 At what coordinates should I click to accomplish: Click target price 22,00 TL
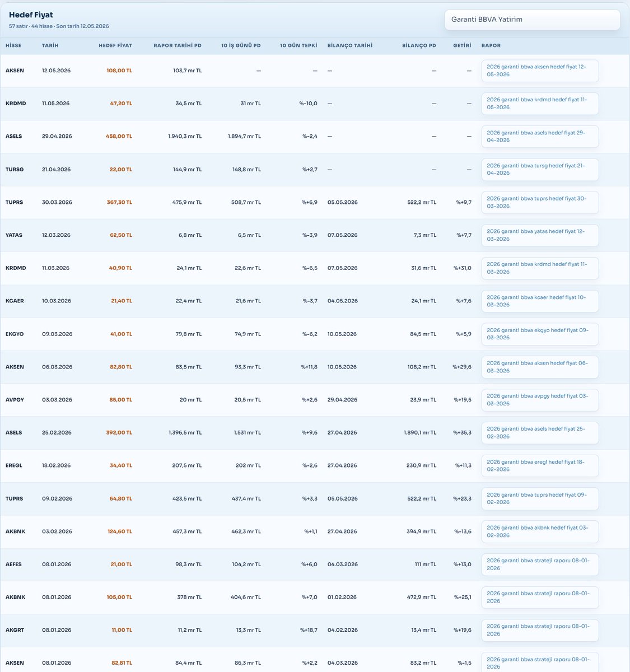tap(121, 170)
